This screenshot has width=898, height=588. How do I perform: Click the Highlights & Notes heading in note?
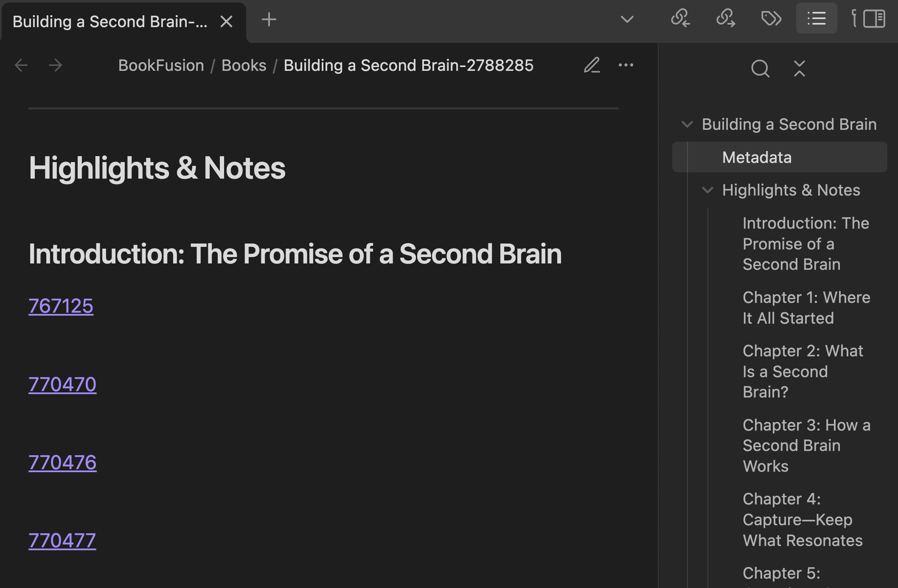[x=157, y=168]
